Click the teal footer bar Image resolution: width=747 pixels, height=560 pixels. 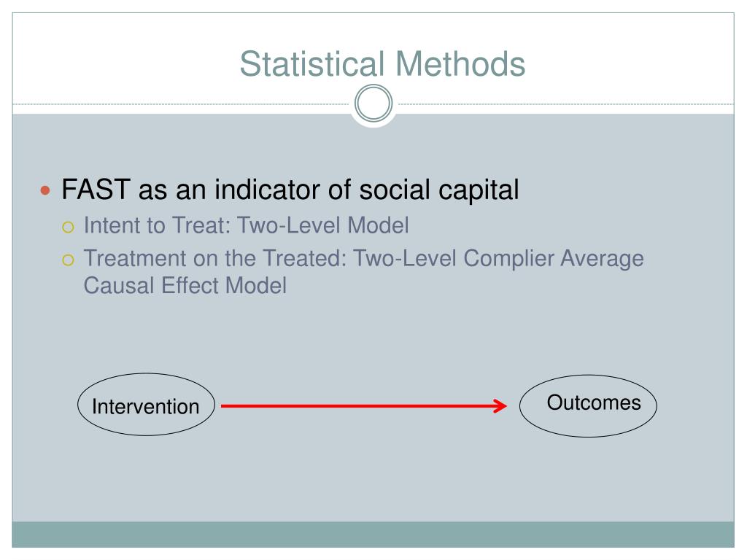[x=373, y=534]
